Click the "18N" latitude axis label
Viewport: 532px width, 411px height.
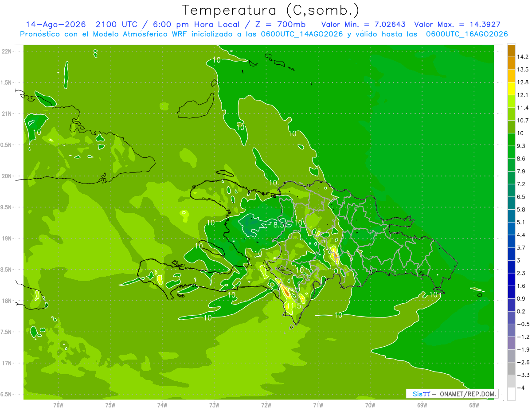pyautogui.click(x=7, y=301)
